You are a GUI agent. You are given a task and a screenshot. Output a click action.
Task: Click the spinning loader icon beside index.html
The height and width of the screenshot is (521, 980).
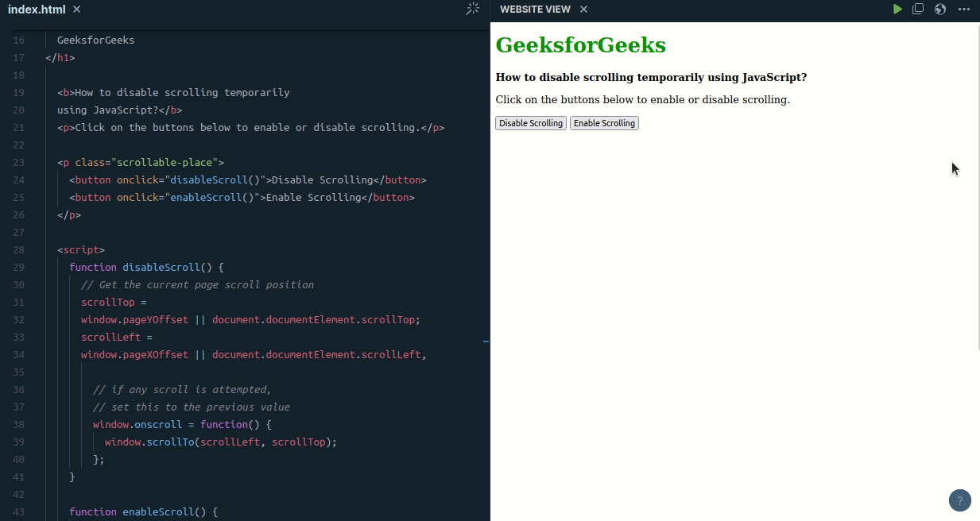[472, 9]
